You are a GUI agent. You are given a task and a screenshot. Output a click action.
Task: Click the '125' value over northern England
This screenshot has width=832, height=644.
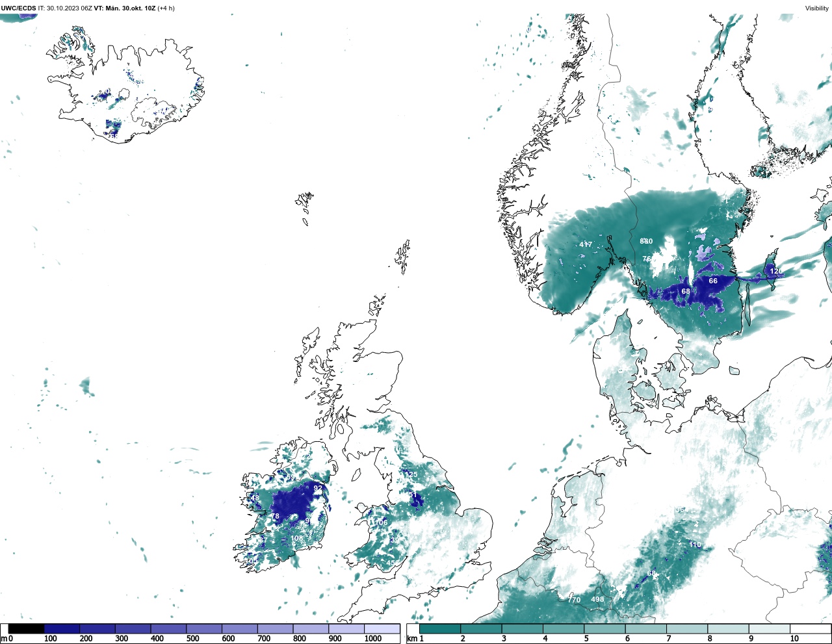(x=411, y=474)
